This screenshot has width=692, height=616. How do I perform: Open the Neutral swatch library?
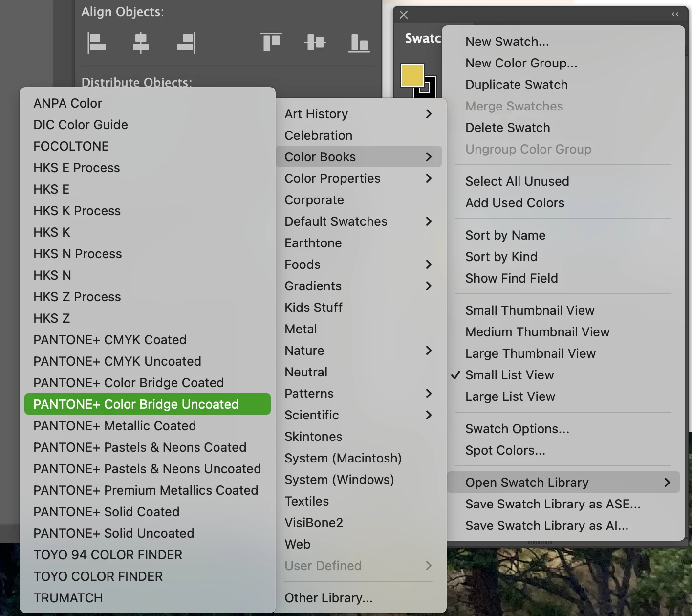[359, 372]
